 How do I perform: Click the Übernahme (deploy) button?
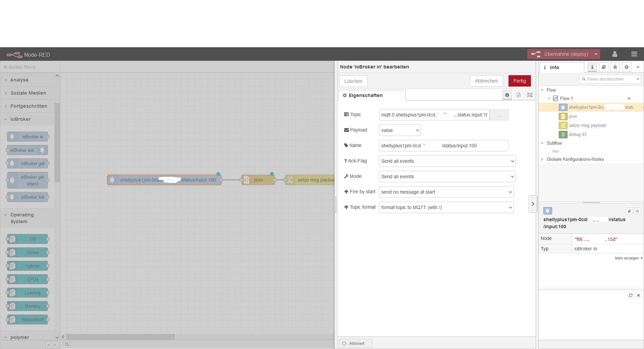pyautogui.click(x=560, y=54)
